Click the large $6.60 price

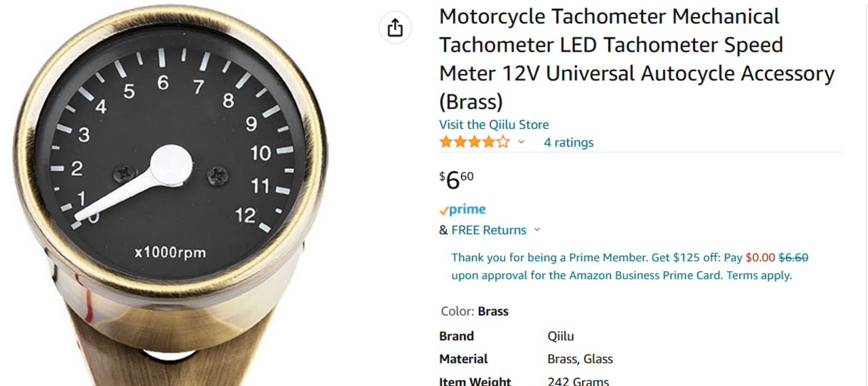[456, 180]
